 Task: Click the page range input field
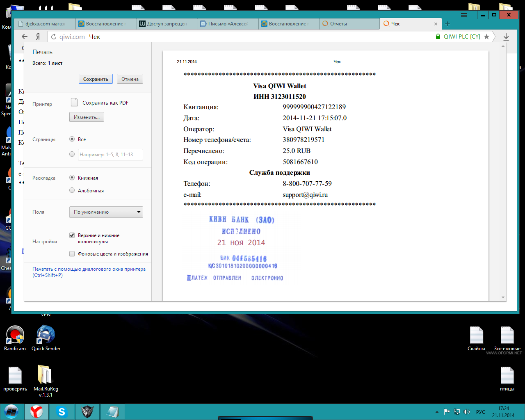110,155
